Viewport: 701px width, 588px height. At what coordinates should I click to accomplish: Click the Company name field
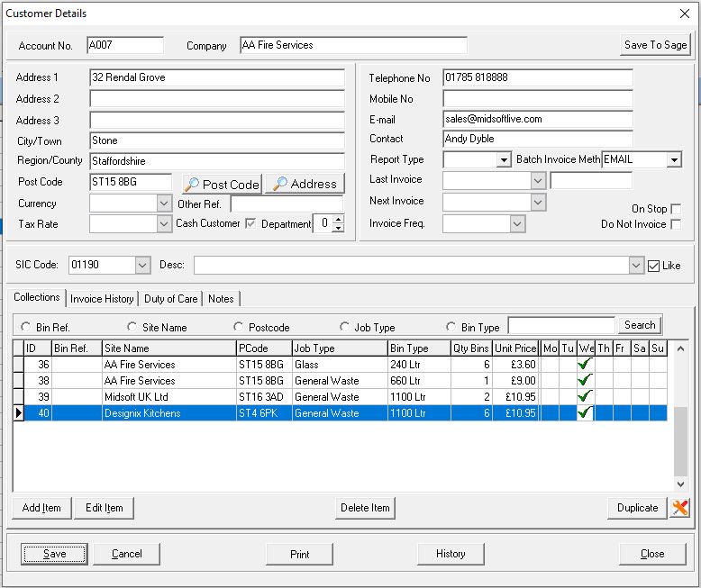353,45
